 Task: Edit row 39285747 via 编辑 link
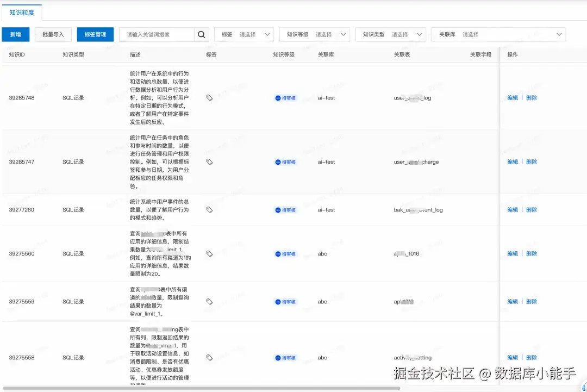pyautogui.click(x=513, y=161)
